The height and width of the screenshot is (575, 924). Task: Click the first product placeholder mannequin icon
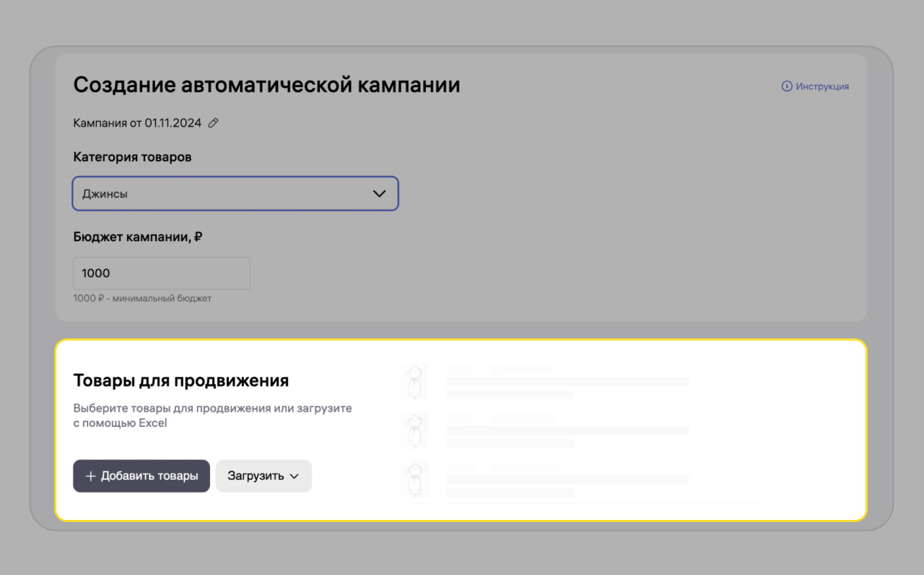click(x=415, y=382)
